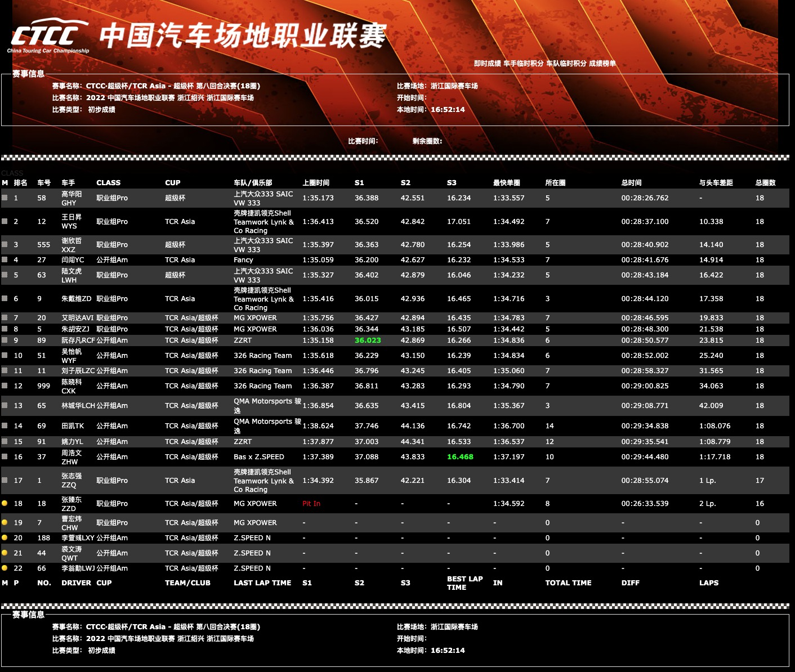Click car number 555
795x672 pixels.
point(44,245)
